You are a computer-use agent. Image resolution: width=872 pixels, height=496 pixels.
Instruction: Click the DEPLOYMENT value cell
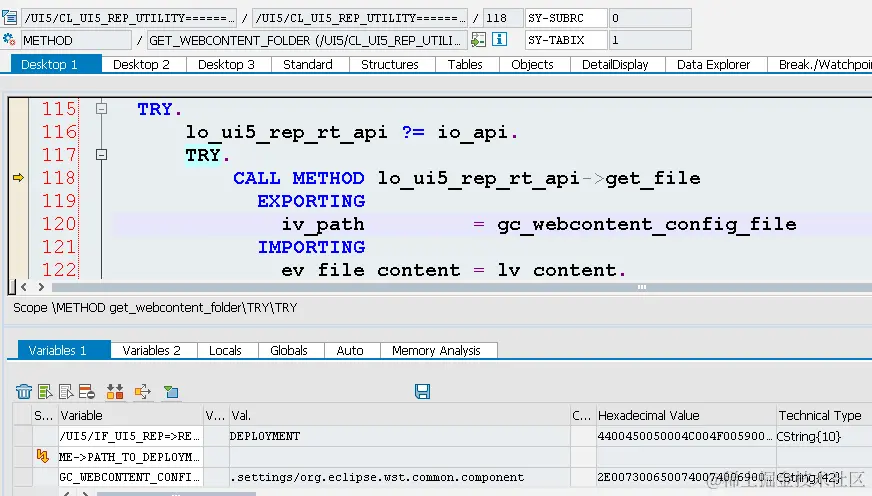point(399,436)
